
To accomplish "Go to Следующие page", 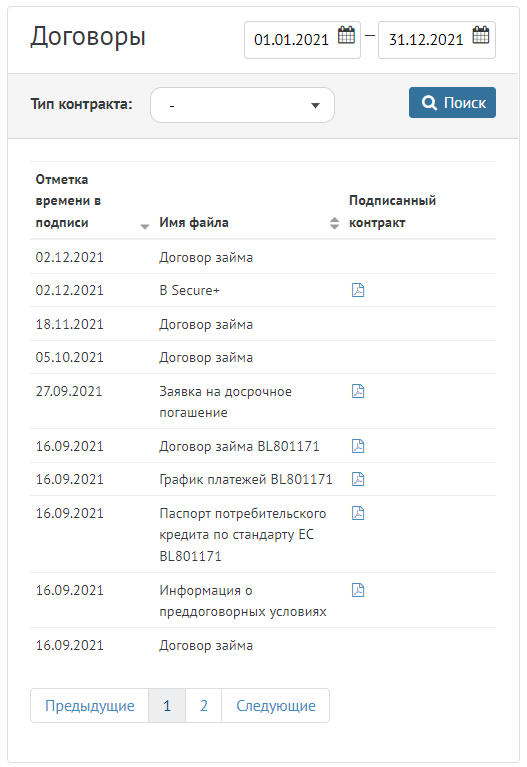I will [x=275, y=705].
